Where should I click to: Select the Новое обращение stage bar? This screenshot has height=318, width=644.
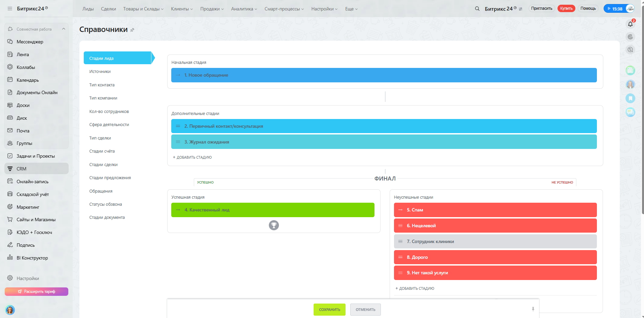click(x=384, y=75)
